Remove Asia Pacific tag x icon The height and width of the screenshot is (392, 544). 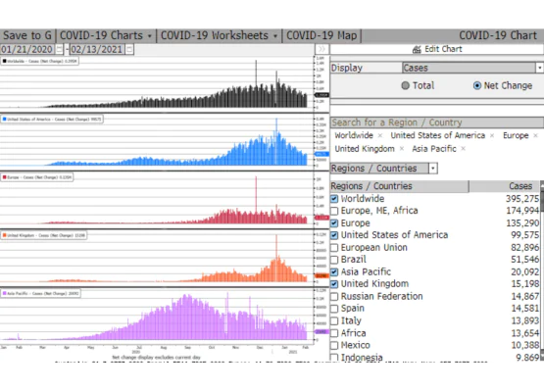[463, 149]
